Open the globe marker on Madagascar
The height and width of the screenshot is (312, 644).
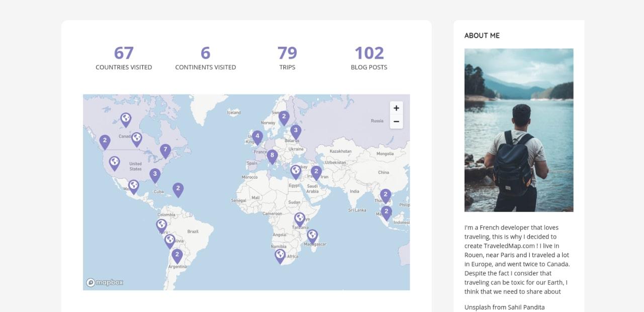click(x=312, y=235)
